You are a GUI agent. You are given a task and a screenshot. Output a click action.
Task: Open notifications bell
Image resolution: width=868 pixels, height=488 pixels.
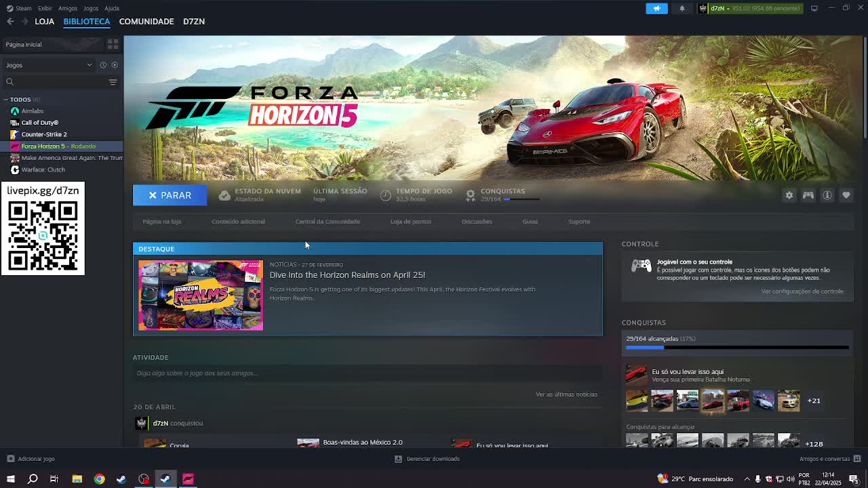[682, 8]
